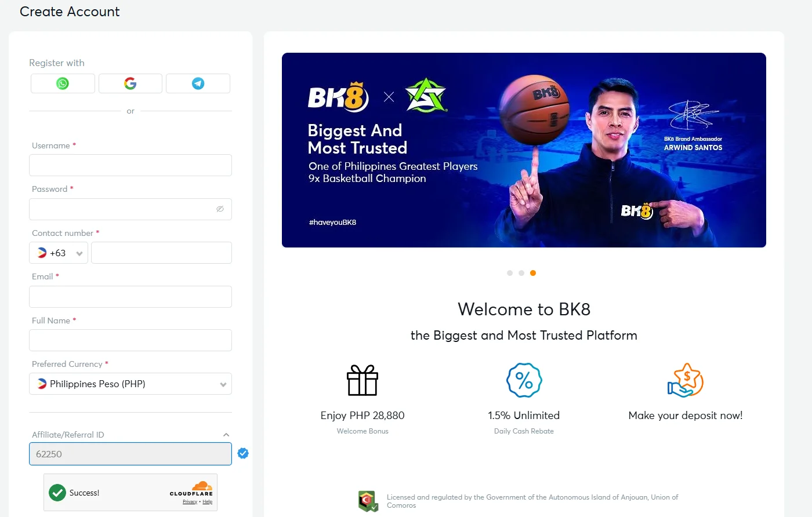This screenshot has height=517, width=812.
Task: Click the Email input field
Action: click(130, 297)
